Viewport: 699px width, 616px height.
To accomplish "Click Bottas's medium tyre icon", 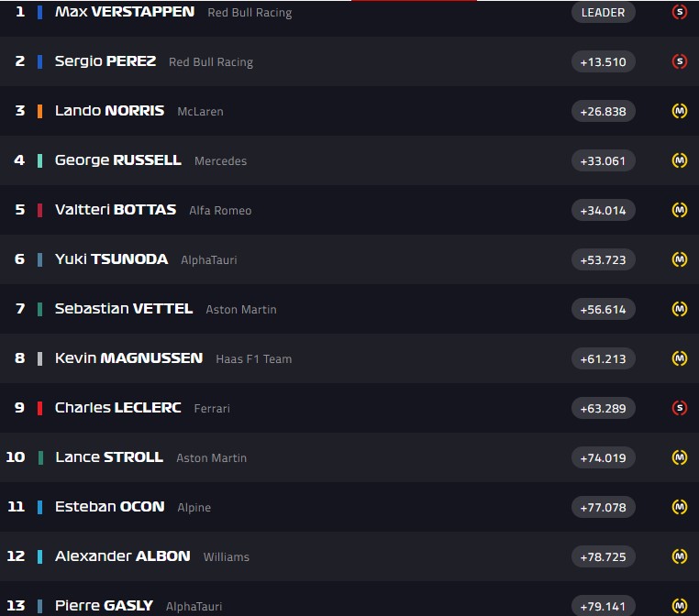I will tap(679, 210).
